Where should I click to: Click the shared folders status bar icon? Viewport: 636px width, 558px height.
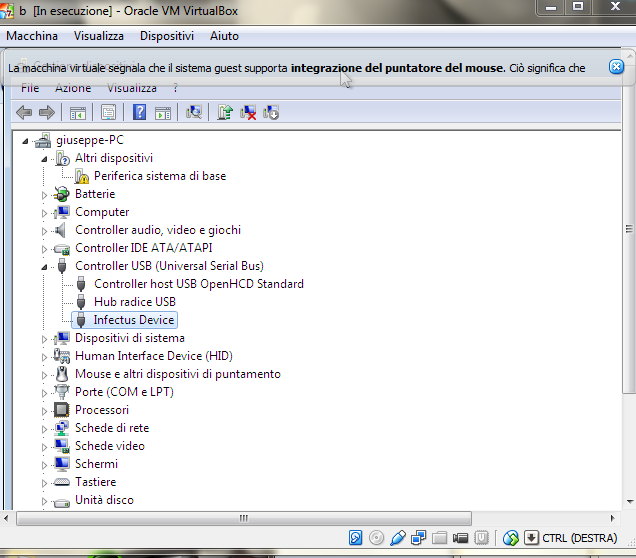click(x=439, y=538)
